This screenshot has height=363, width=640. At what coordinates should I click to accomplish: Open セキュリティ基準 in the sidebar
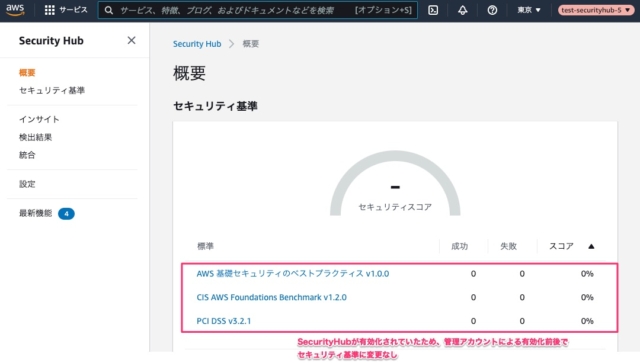[52, 90]
